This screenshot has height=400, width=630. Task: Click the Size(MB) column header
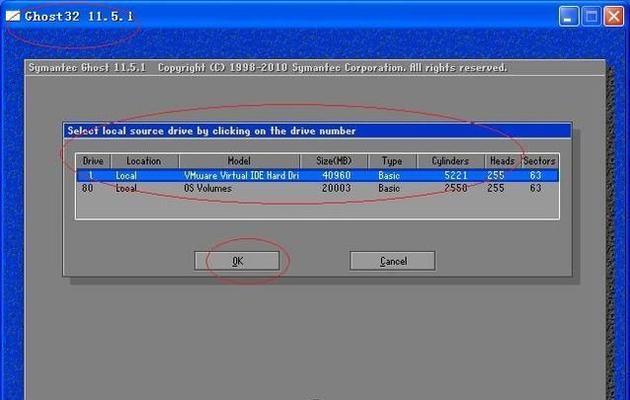click(333, 161)
